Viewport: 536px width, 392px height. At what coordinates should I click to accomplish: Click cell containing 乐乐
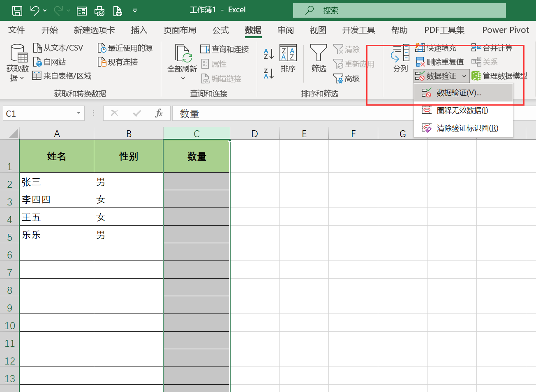coord(57,235)
